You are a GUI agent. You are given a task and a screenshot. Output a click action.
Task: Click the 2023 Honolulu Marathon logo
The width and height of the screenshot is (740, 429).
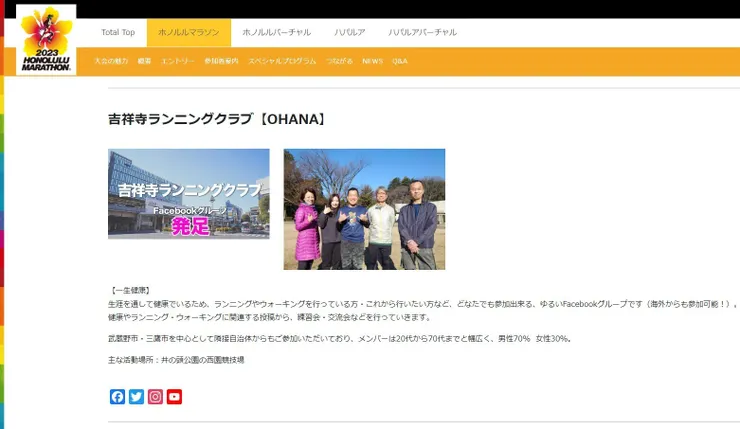click(x=46, y=39)
